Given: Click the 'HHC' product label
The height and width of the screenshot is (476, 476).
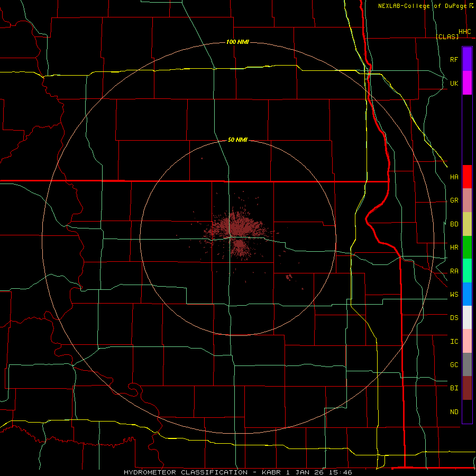Looking at the screenshot, I should 465,32.
